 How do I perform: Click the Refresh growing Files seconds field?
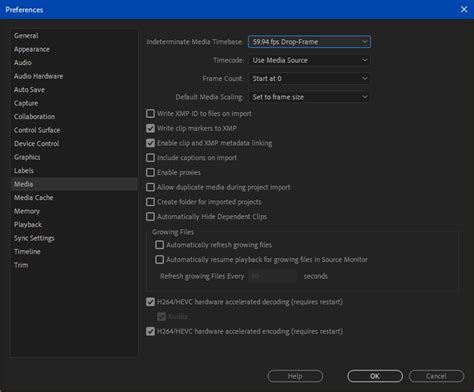[x=272, y=276]
